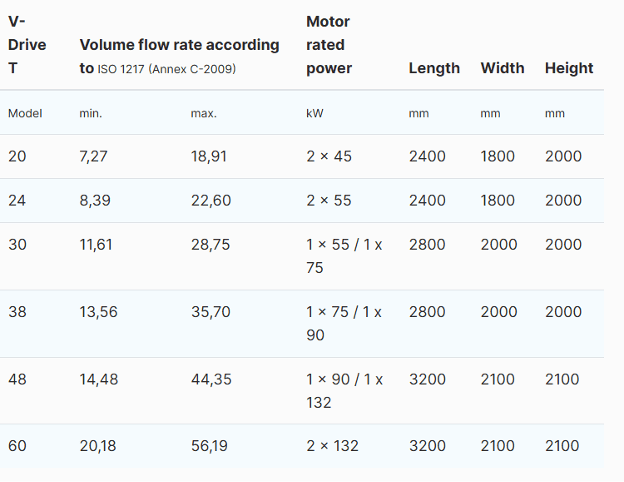Viewport: 624px width, 482px height.
Task: Select model 24 row cell
Action: [x=18, y=200]
